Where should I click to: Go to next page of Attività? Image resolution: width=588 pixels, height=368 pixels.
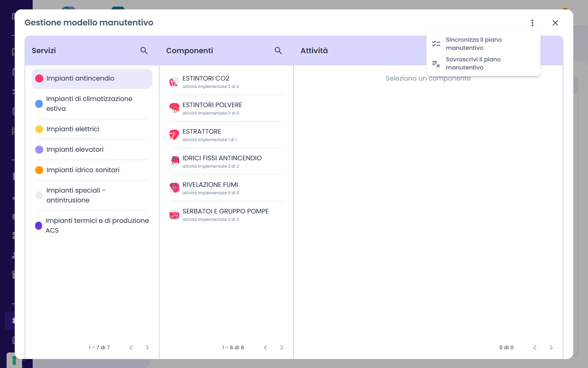tap(551, 348)
